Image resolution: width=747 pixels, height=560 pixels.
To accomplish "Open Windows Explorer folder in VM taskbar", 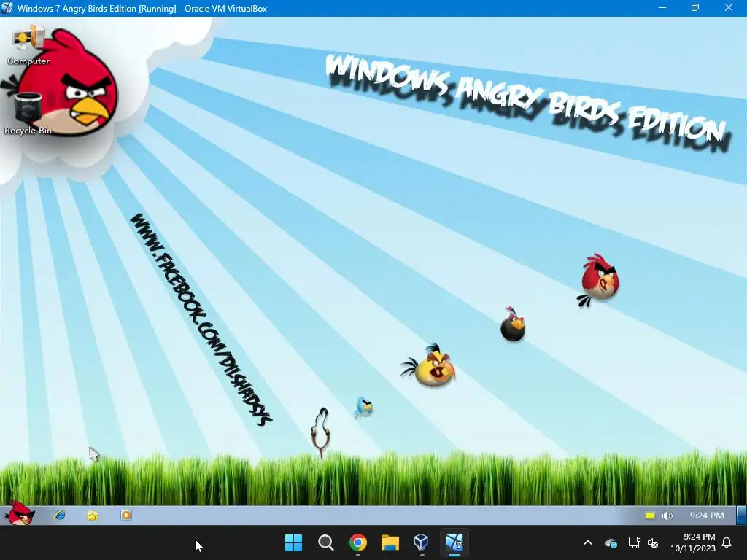I will click(93, 516).
